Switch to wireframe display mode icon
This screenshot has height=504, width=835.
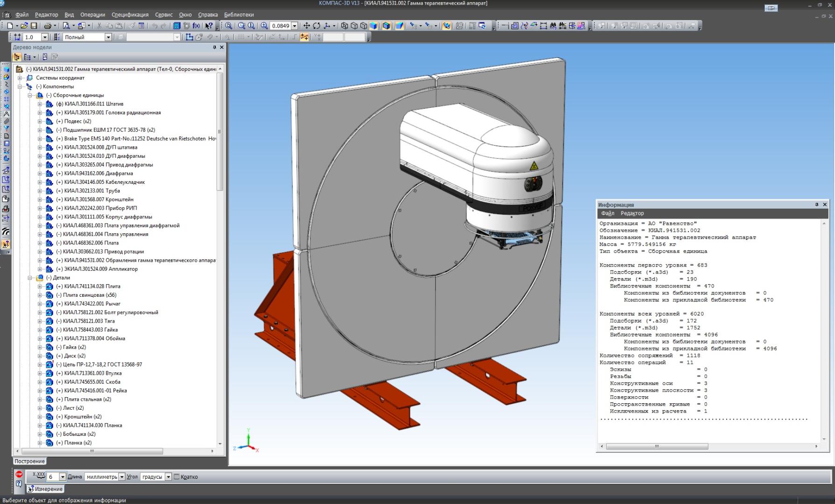click(x=345, y=26)
